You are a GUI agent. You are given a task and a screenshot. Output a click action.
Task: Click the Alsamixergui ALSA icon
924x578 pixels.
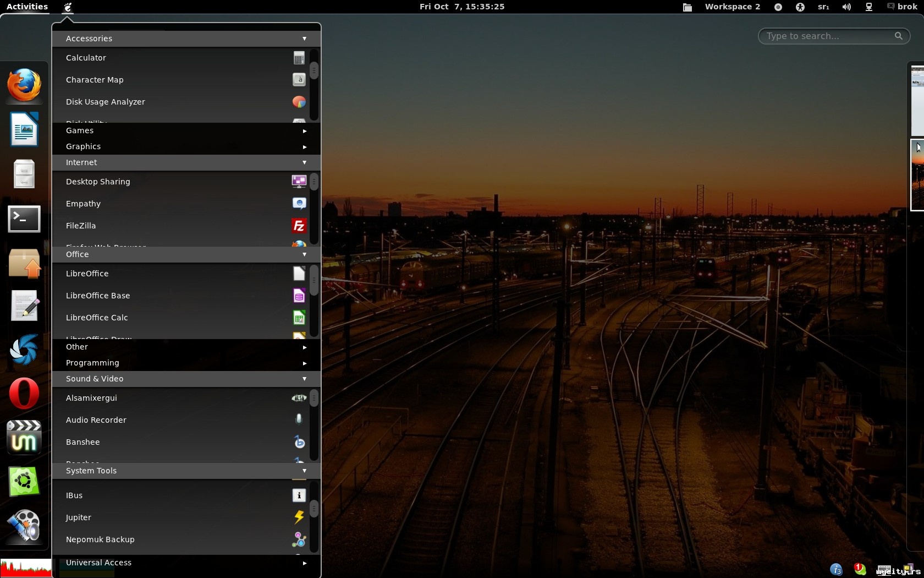299,398
